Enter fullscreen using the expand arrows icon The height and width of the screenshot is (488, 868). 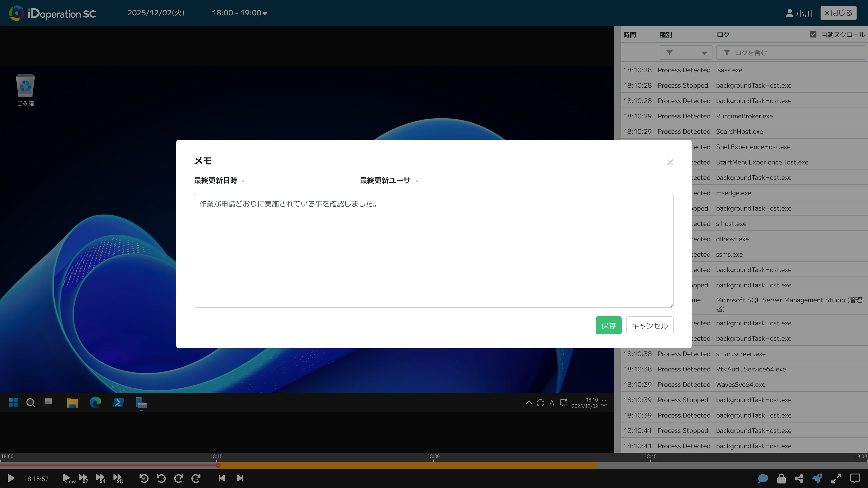(x=837, y=478)
